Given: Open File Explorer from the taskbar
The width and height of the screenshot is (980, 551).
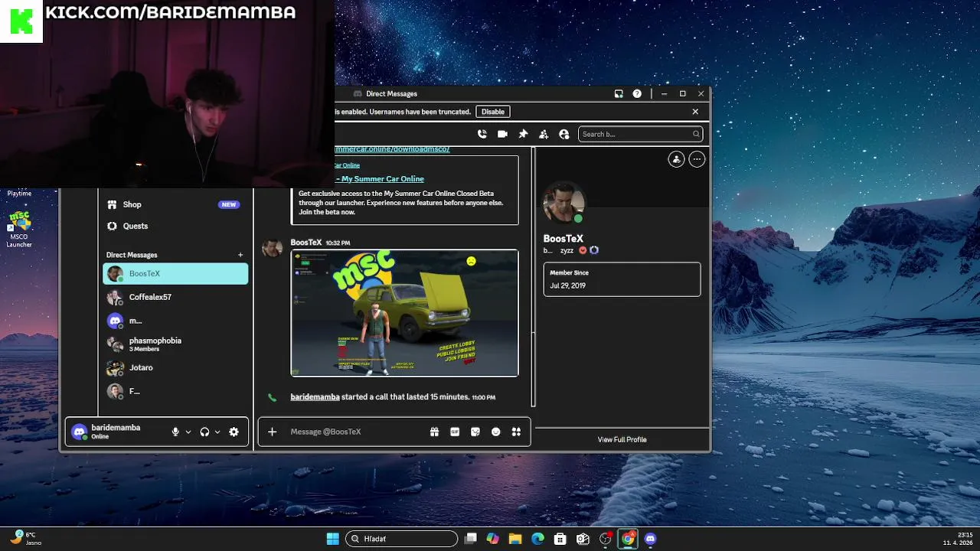Looking at the screenshot, I should 515,539.
